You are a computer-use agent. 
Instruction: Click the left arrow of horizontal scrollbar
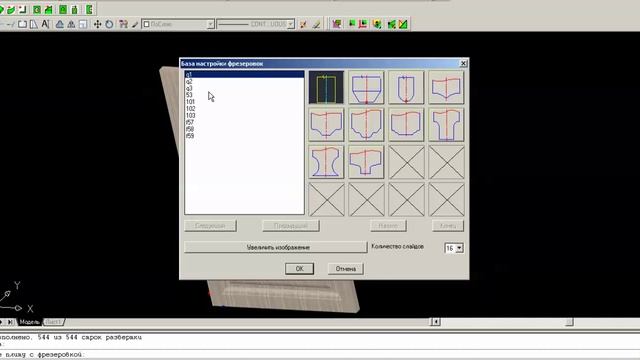(436, 322)
